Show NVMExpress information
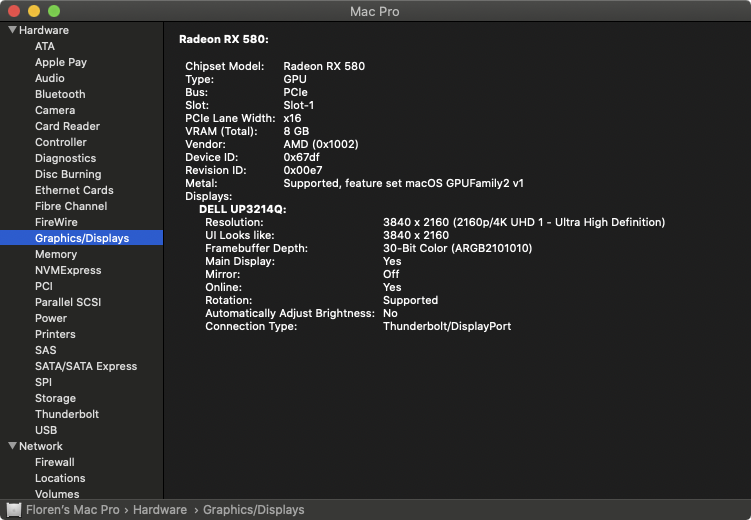Viewport: 751px width, 520px height. click(x=68, y=270)
